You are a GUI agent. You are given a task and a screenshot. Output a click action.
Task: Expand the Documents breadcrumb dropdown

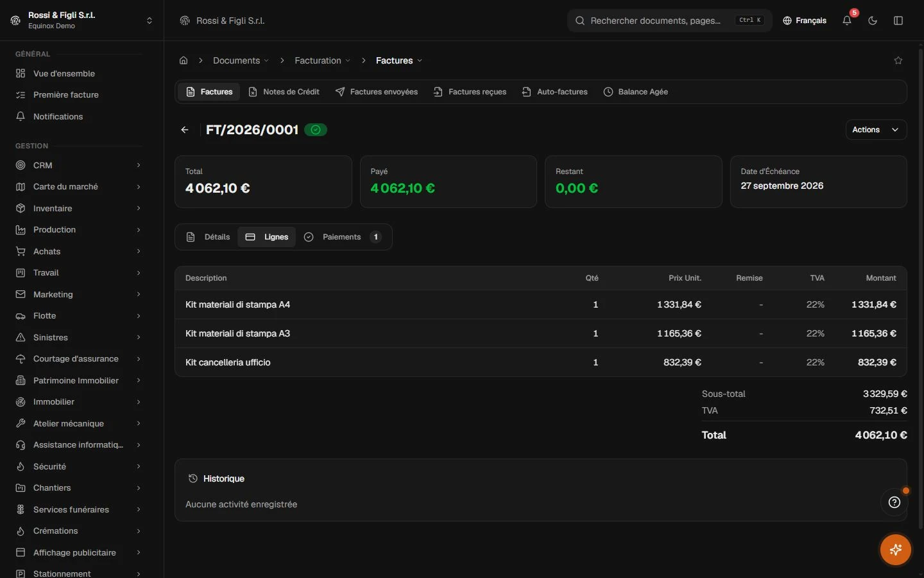[x=241, y=60]
